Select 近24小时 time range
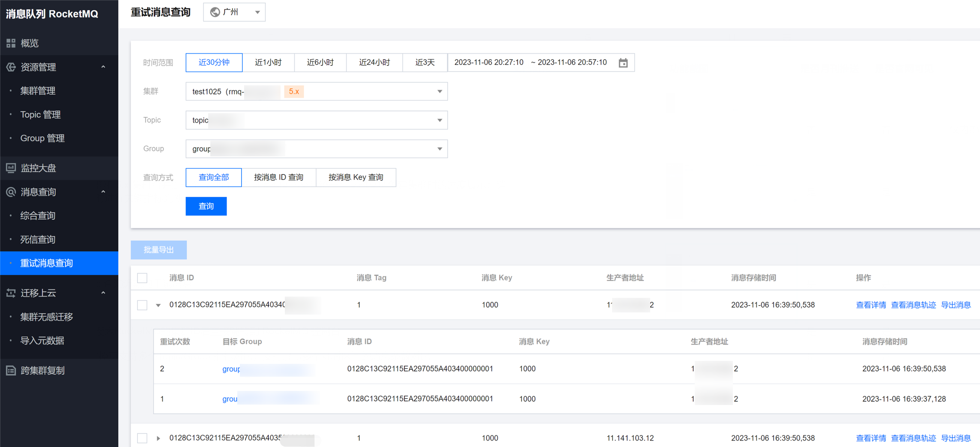 coord(374,63)
